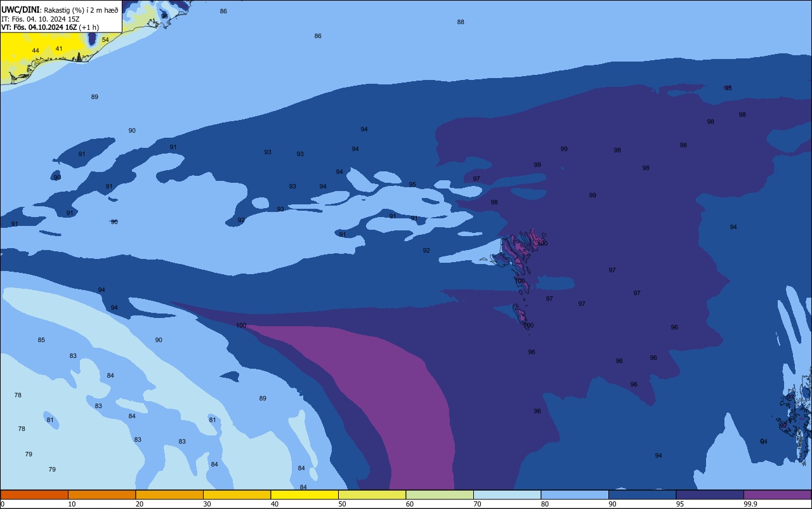This screenshot has height=509, width=812.
Task: Click the 85 humidity value on the map
Action: tap(41, 340)
